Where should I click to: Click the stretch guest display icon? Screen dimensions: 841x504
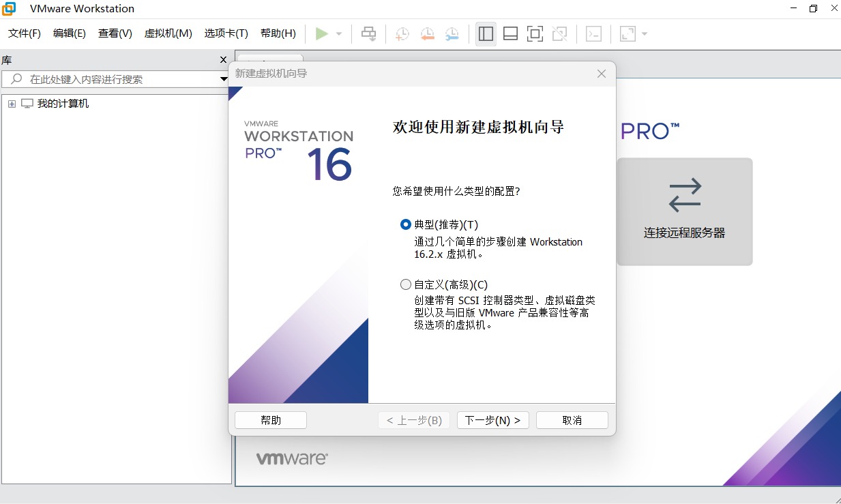coord(628,33)
